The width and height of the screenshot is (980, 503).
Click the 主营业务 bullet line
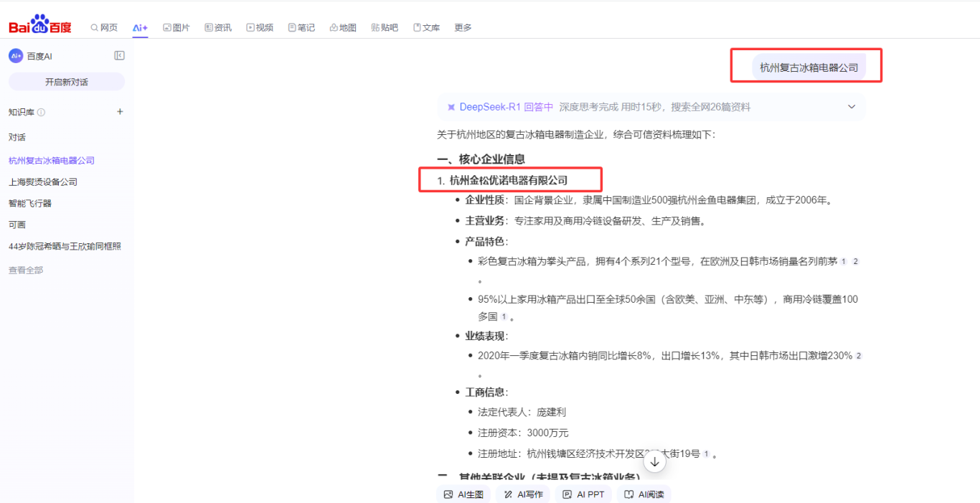[x=585, y=221]
